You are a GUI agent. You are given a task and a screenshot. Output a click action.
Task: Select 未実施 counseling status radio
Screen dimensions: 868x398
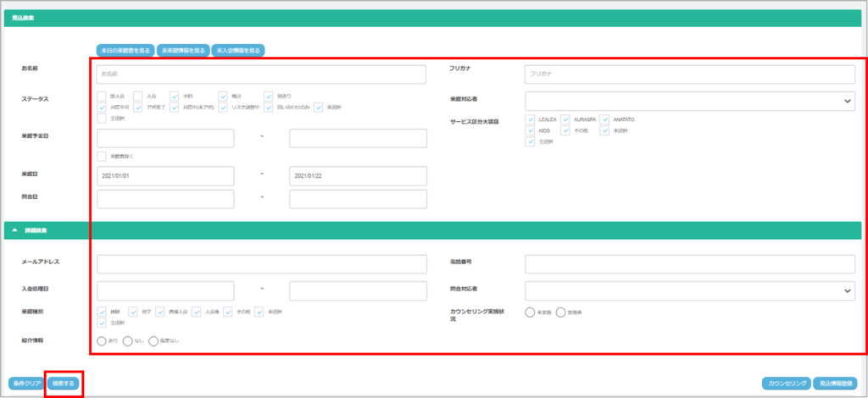[530, 312]
